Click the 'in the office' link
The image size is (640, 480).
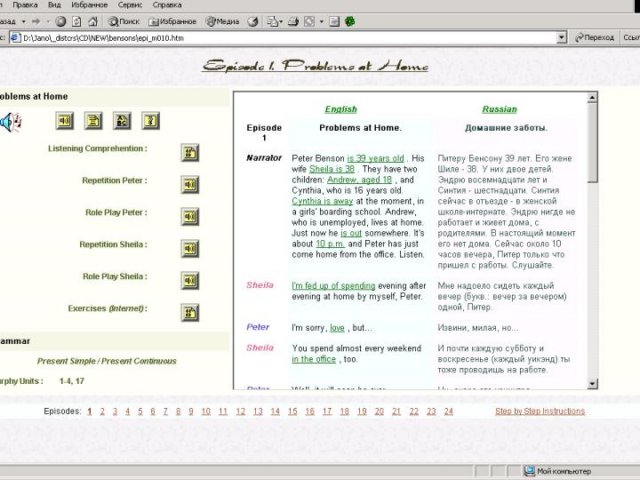[x=314, y=359]
